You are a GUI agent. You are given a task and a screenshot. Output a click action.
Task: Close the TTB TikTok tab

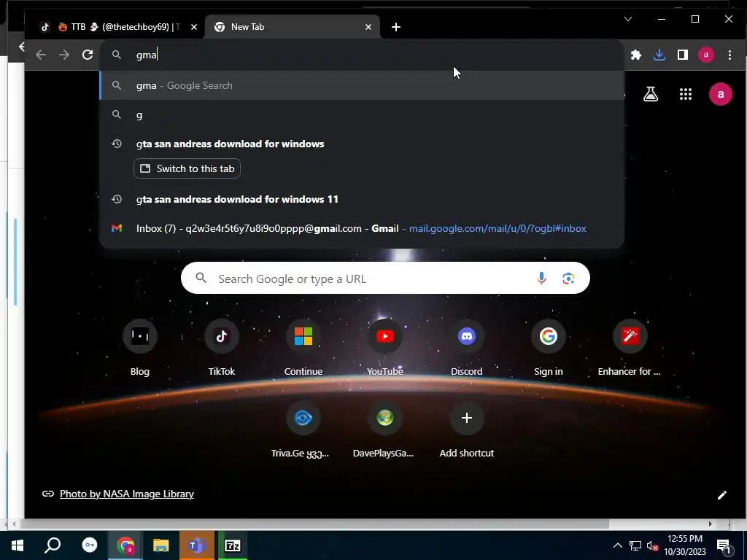(194, 27)
